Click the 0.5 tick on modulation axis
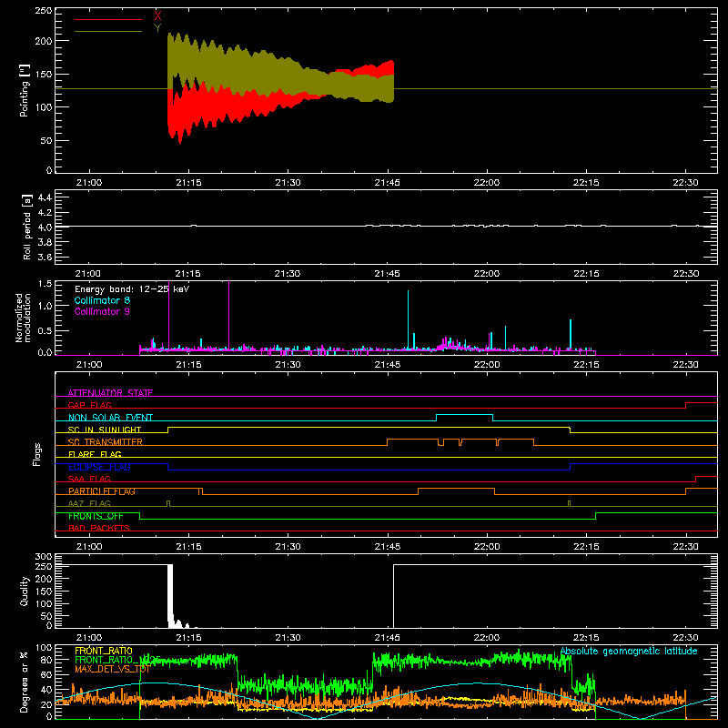Viewport: 728px width, 728px height. click(45, 330)
